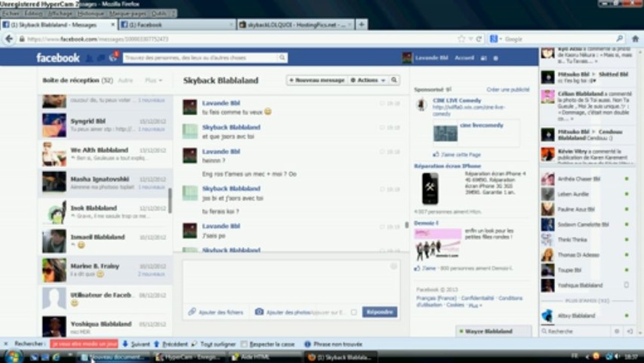This screenshot has height=363, width=644.
Task: Open the search engine selector dropdown
Action: (496, 39)
